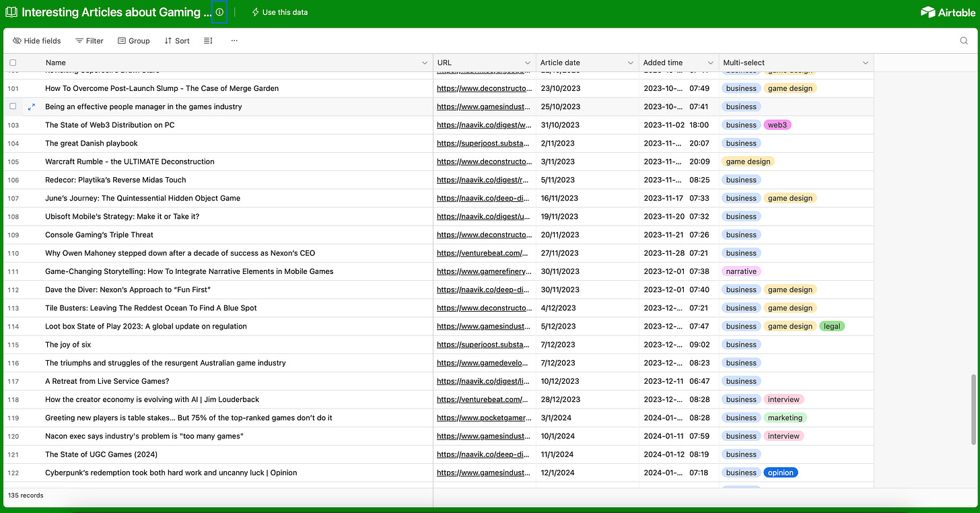Open the Name column dropdown arrow

424,63
